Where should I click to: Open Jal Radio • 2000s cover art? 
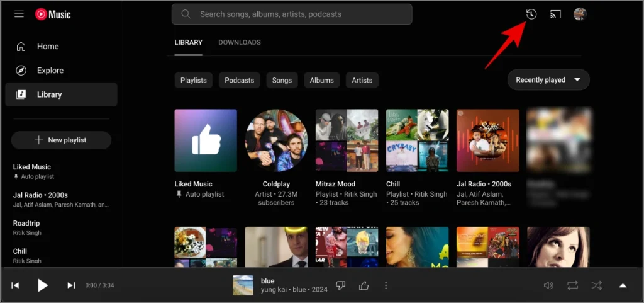tap(488, 140)
